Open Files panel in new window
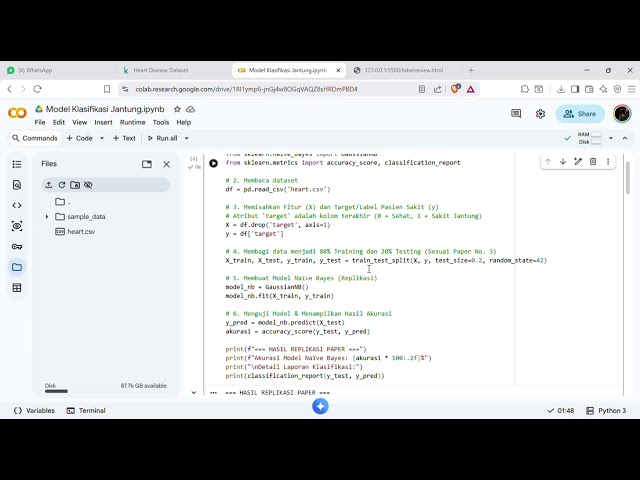Image resolution: width=640 pixels, height=480 pixels. [x=147, y=164]
